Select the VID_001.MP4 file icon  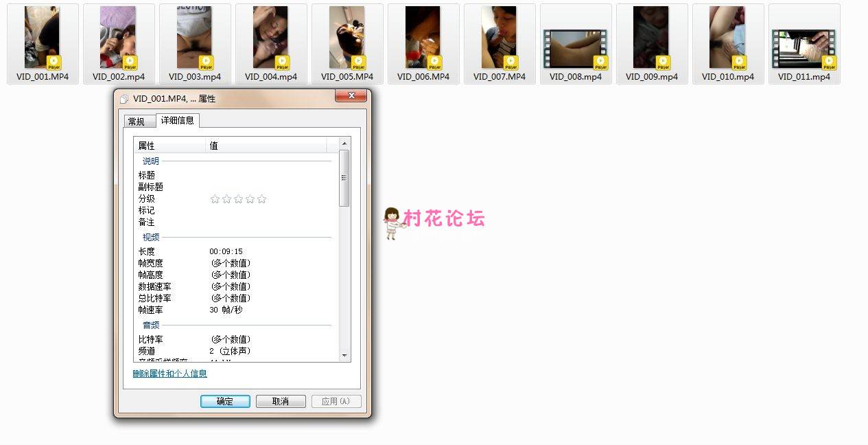(42, 38)
